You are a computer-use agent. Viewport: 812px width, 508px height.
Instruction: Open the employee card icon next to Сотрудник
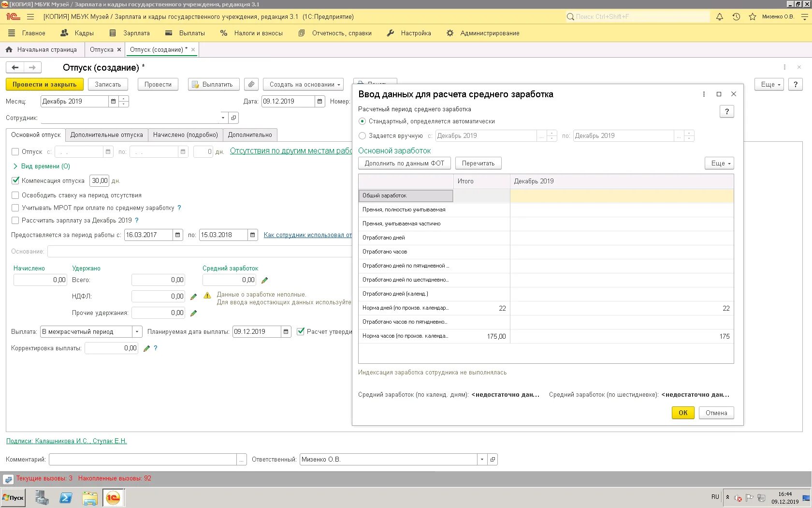click(x=233, y=118)
